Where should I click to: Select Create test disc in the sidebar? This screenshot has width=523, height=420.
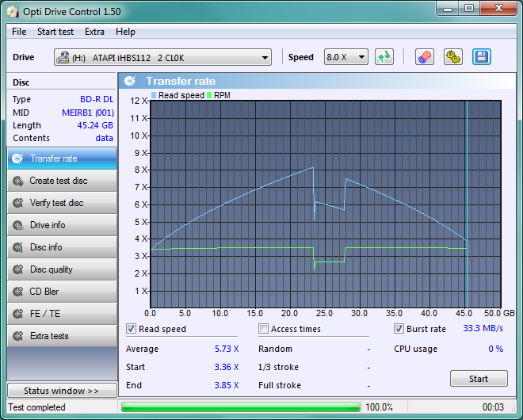(62, 181)
